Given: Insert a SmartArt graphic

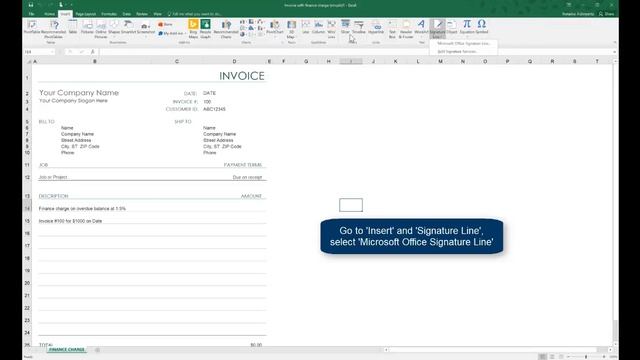Looking at the screenshot, I should [128, 27].
